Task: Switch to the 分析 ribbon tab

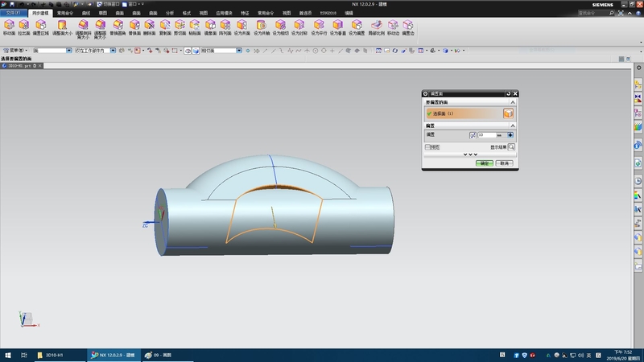Action: [169, 14]
